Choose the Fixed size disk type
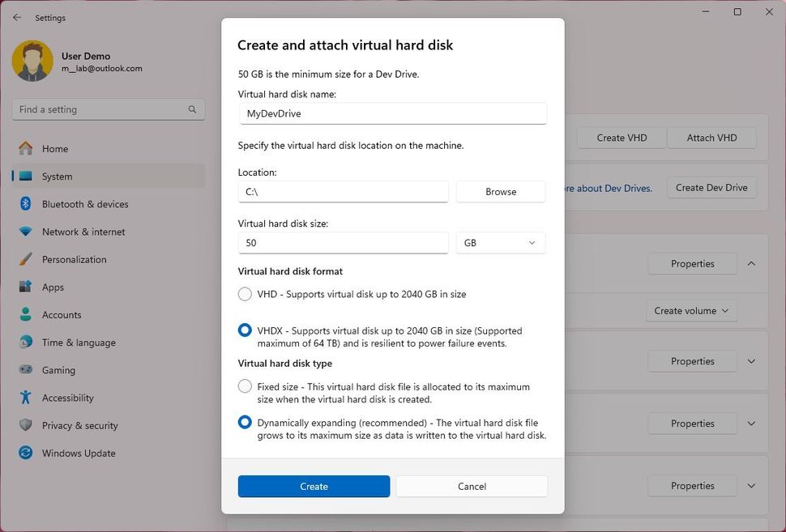Image resolution: width=786 pixels, height=532 pixels. pos(245,386)
